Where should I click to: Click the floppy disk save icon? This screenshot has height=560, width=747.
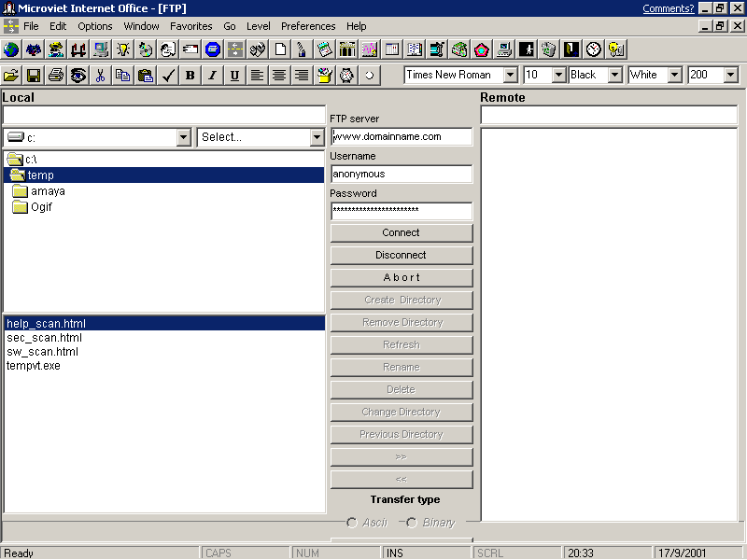tap(34, 76)
